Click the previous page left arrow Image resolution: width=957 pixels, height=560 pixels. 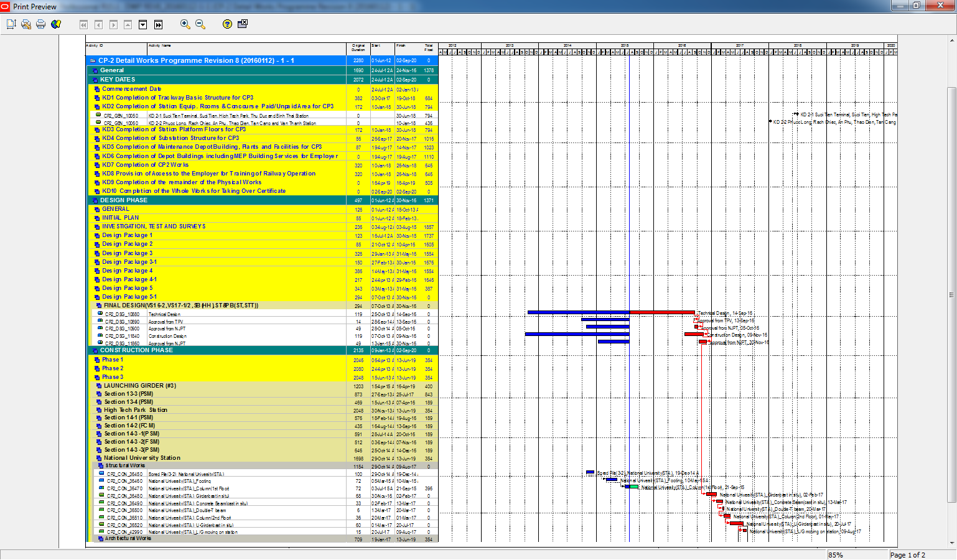[98, 25]
